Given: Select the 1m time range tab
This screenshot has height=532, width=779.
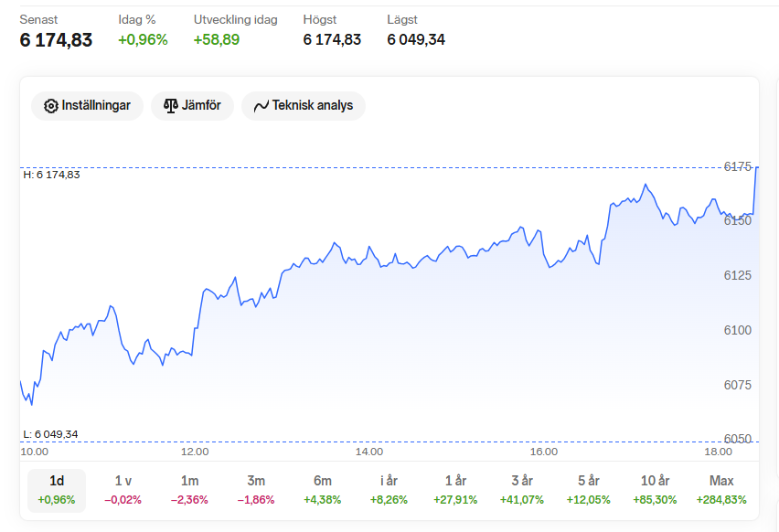Looking at the screenshot, I should tap(189, 490).
